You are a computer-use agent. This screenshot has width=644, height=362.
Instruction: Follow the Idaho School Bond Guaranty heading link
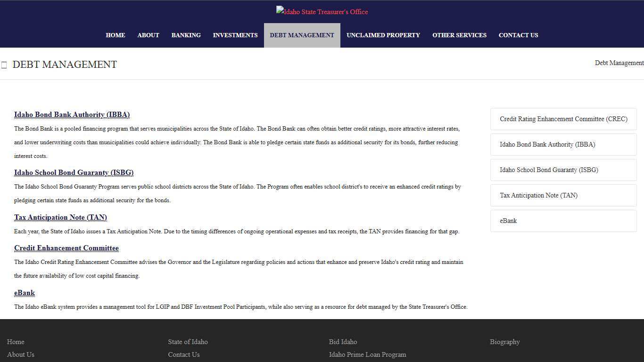click(74, 173)
